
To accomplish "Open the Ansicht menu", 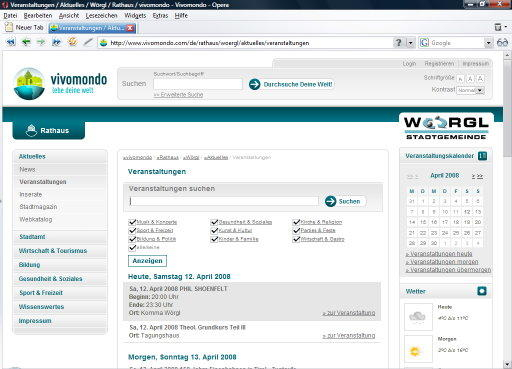I will point(69,16).
